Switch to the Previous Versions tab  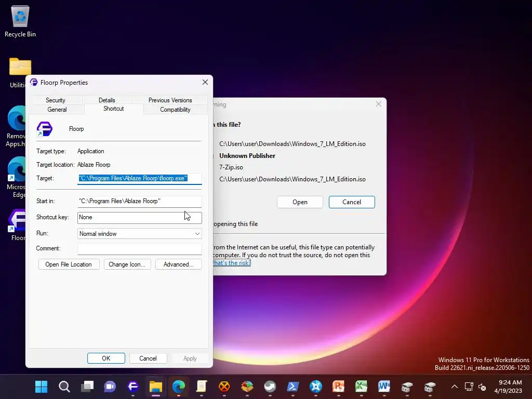pos(170,100)
